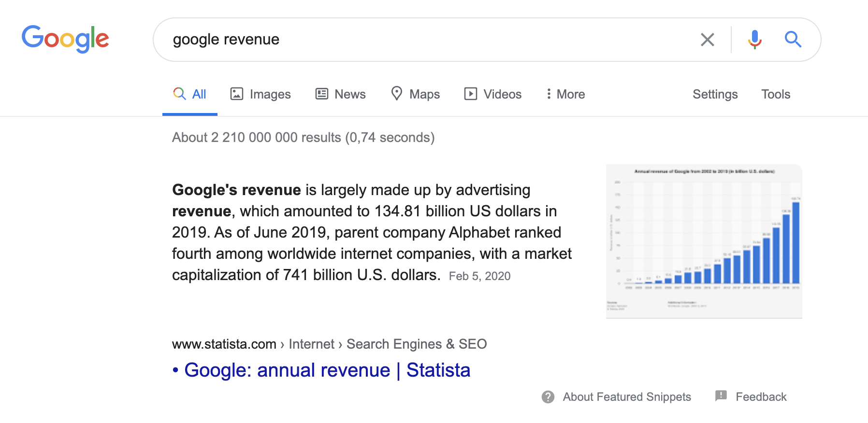The image size is (868, 423).
Task: Switch to the Images tab
Action: (x=260, y=94)
